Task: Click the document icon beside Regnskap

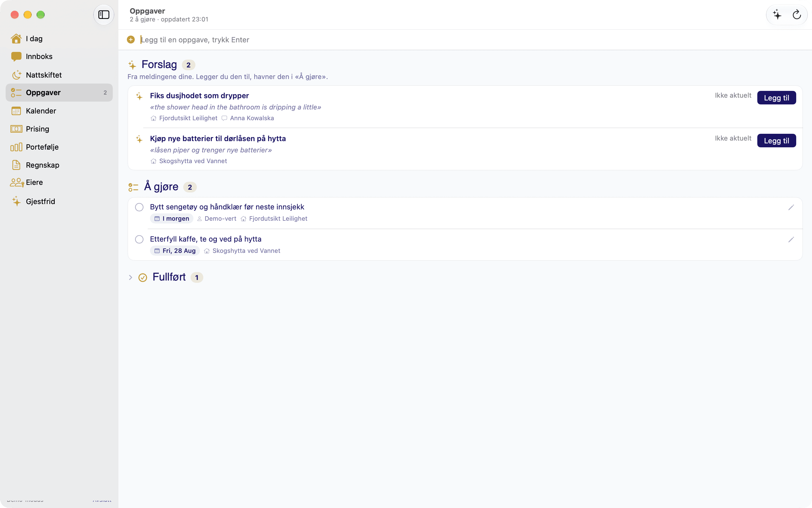Action: (x=16, y=165)
